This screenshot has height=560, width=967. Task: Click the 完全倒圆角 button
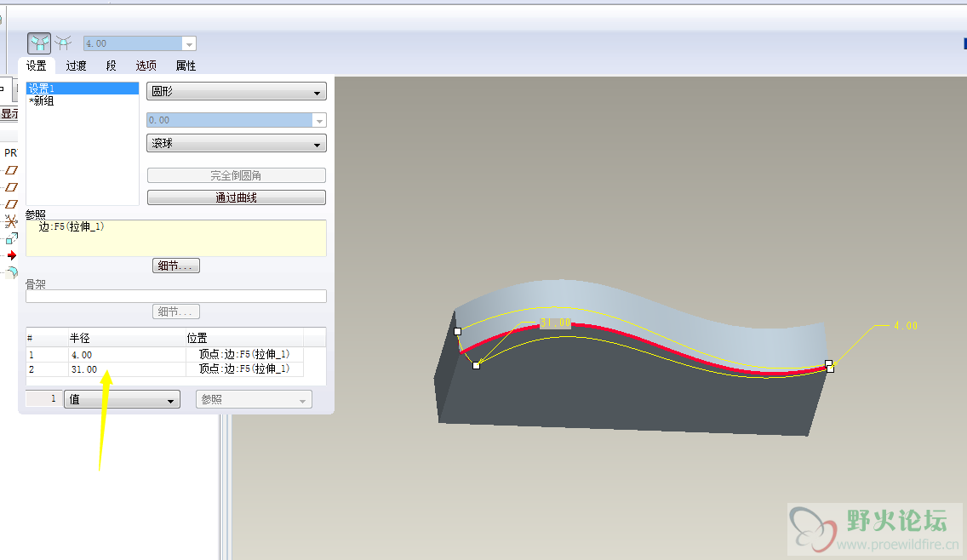[x=236, y=176]
